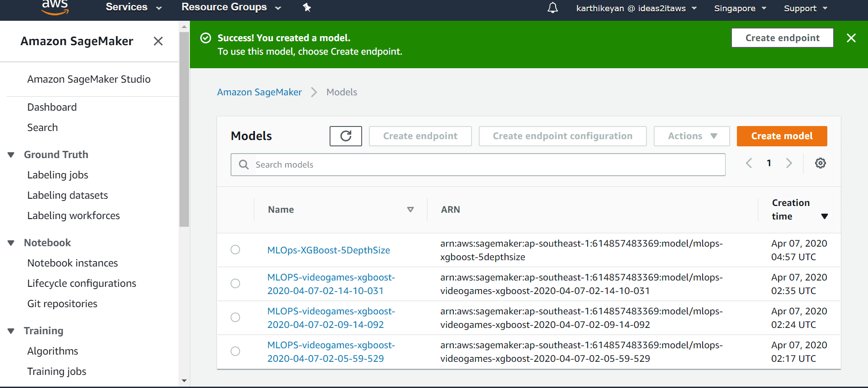Open the Services dropdown
The height and width of the screenshot is (388, 868).
[x=133, y=7]
